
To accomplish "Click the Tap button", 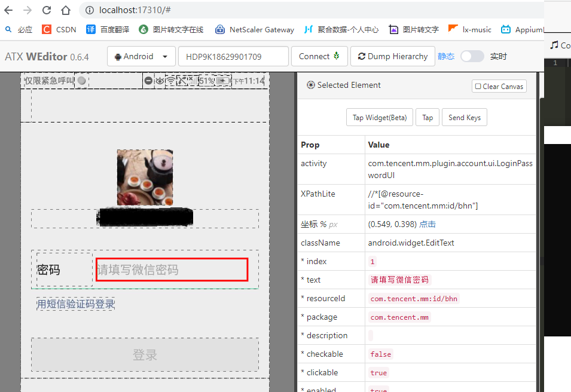I will (x=428, y=117).
